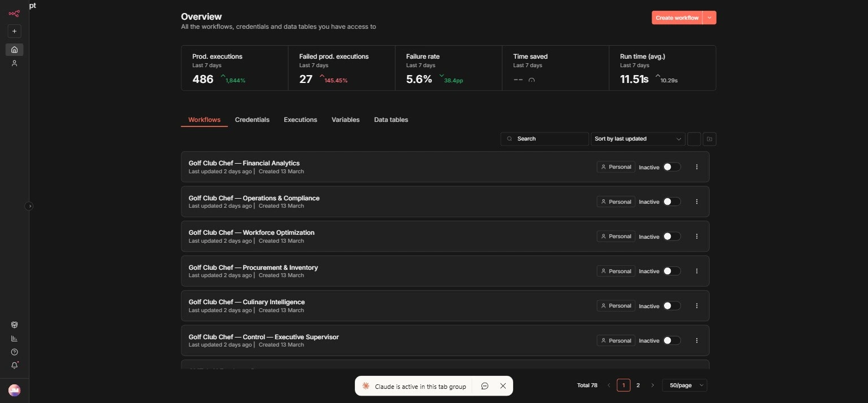Viewport: 868px width, 403px height.
Task: Open the insights bar chart icon
Action: pos(14,339)
